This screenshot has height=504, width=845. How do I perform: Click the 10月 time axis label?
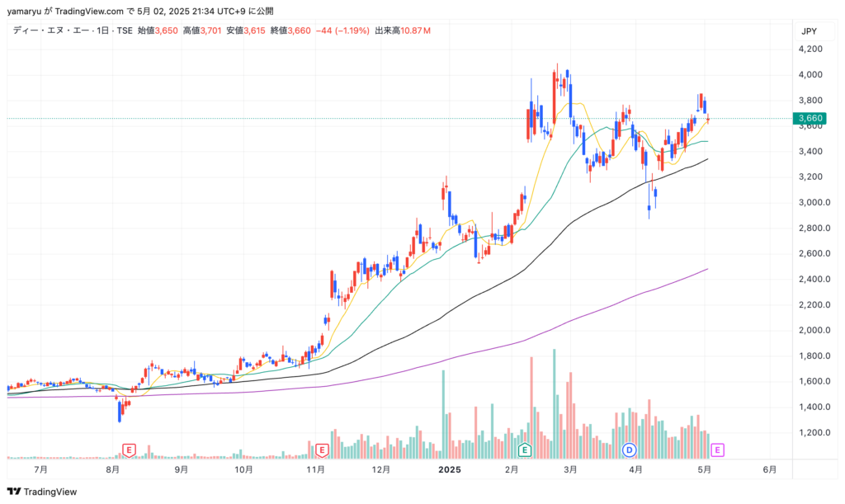click(243, 469)
